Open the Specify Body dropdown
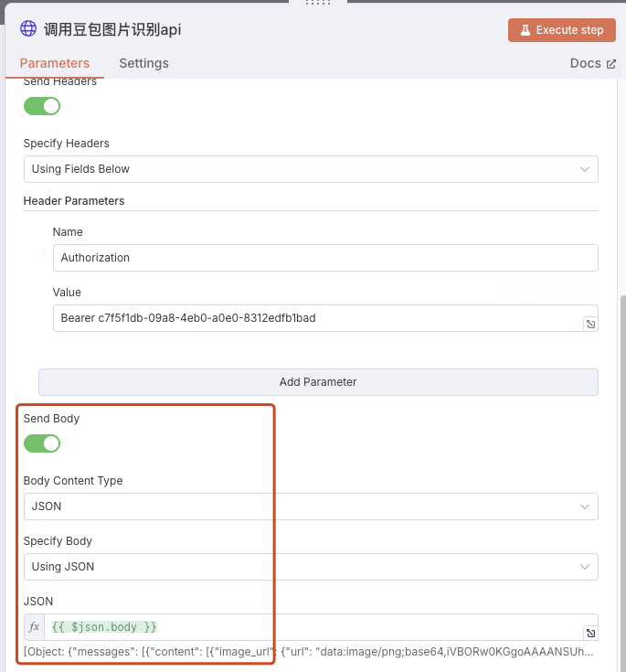The height and width of the screenshot is (672, 626). pos(311,567)
